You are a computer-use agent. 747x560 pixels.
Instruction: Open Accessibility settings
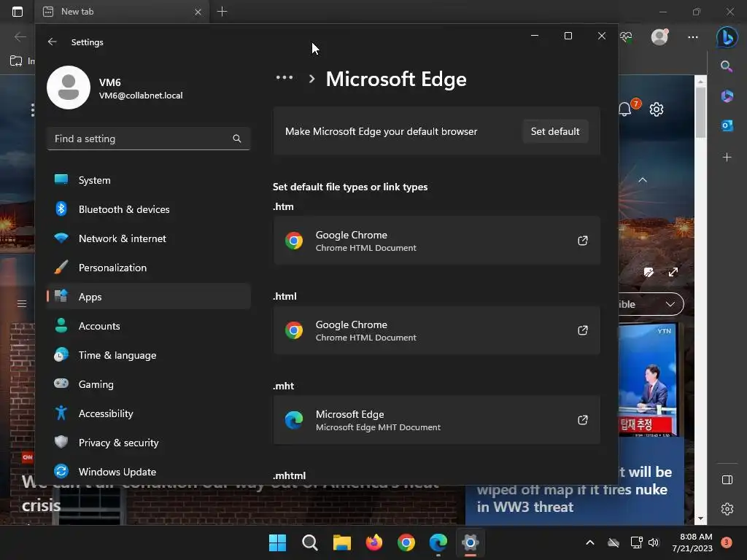tap(148, 413)
